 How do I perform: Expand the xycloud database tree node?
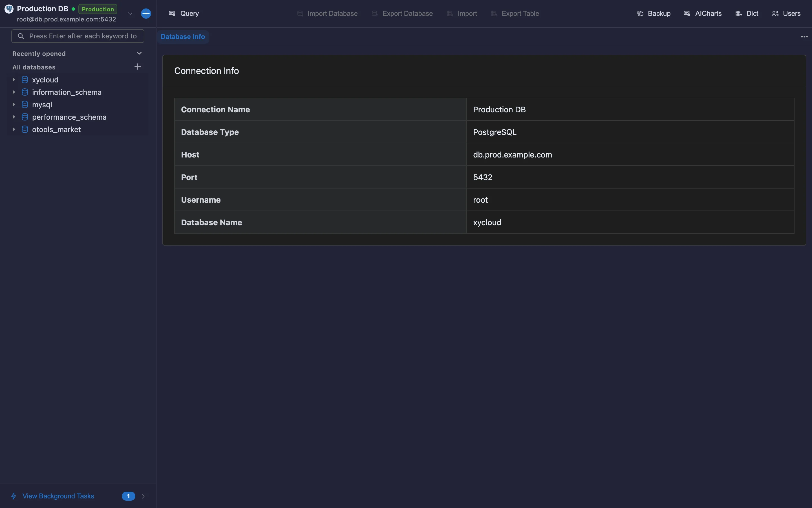point(14,80)
